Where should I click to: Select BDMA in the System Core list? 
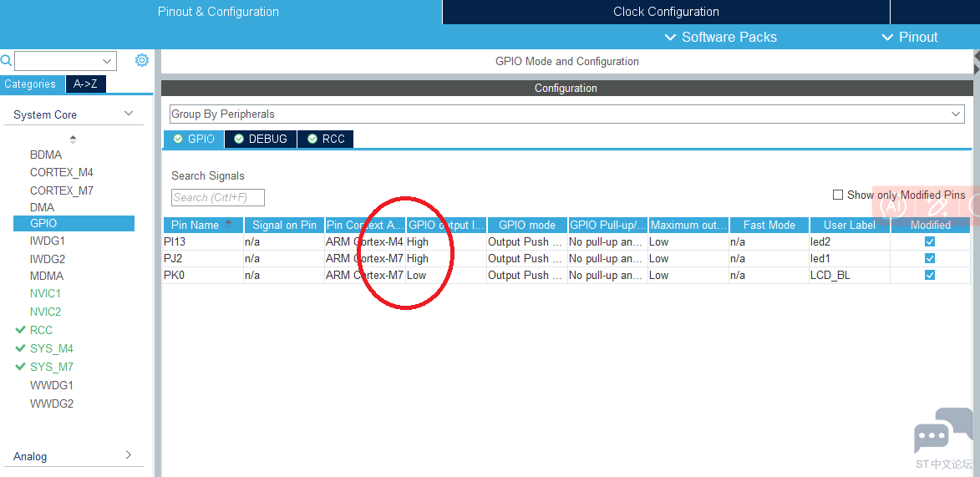[46, 155]
